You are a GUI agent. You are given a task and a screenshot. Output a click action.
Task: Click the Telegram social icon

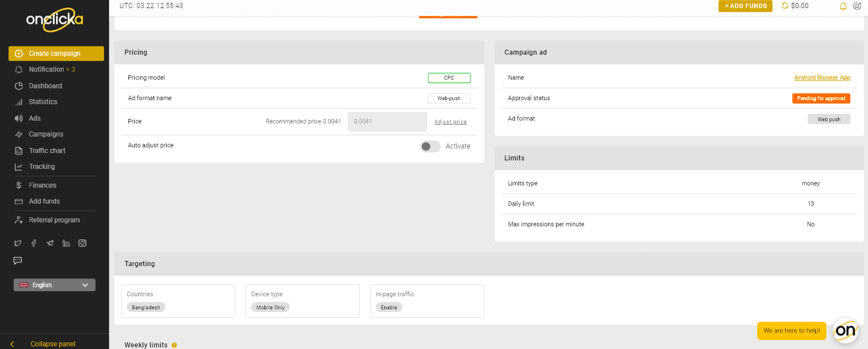point(50,243)
